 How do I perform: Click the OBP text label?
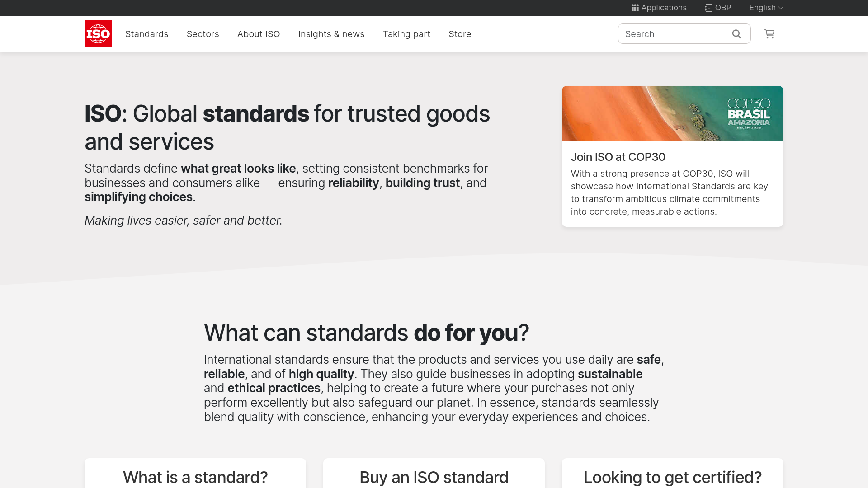click(722, 8)
